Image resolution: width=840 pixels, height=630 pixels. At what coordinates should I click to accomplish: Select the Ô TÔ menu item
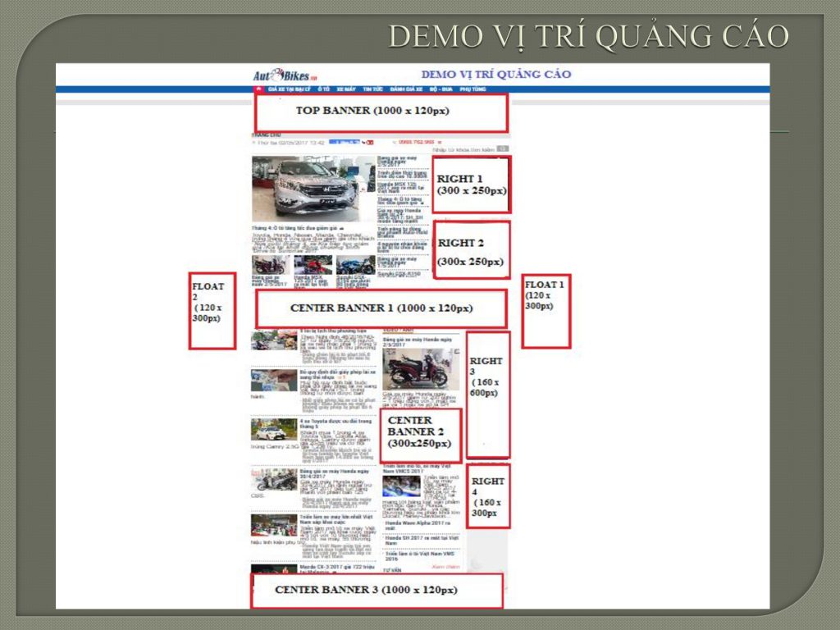[x=323, y=89]
